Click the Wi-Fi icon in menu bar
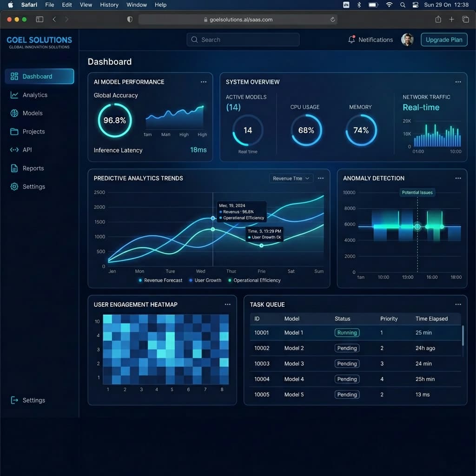 389,5
